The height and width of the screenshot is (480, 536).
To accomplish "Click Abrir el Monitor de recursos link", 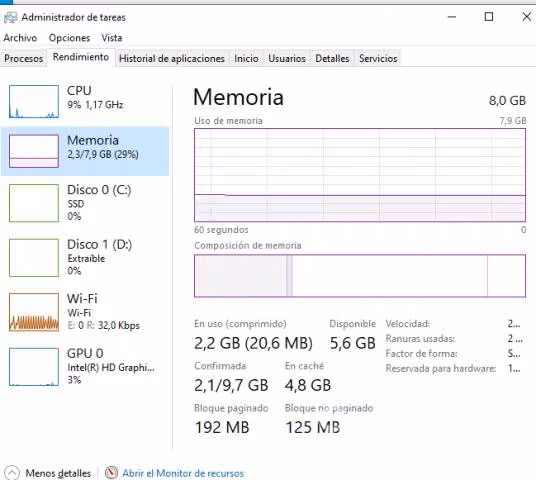I will 183,473.
